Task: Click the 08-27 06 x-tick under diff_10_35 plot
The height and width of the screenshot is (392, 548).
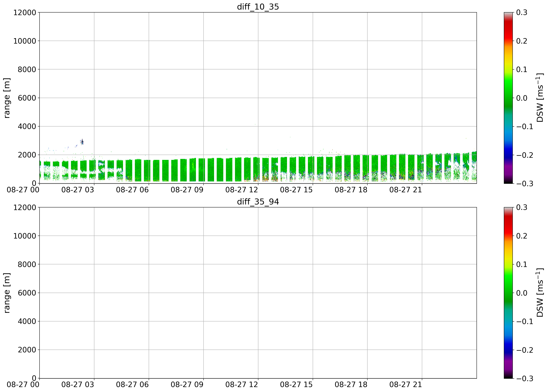Action: 132,190
